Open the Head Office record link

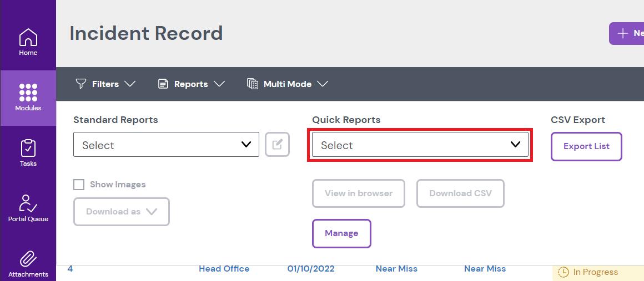pyautogui.click(x=224, y=269)
